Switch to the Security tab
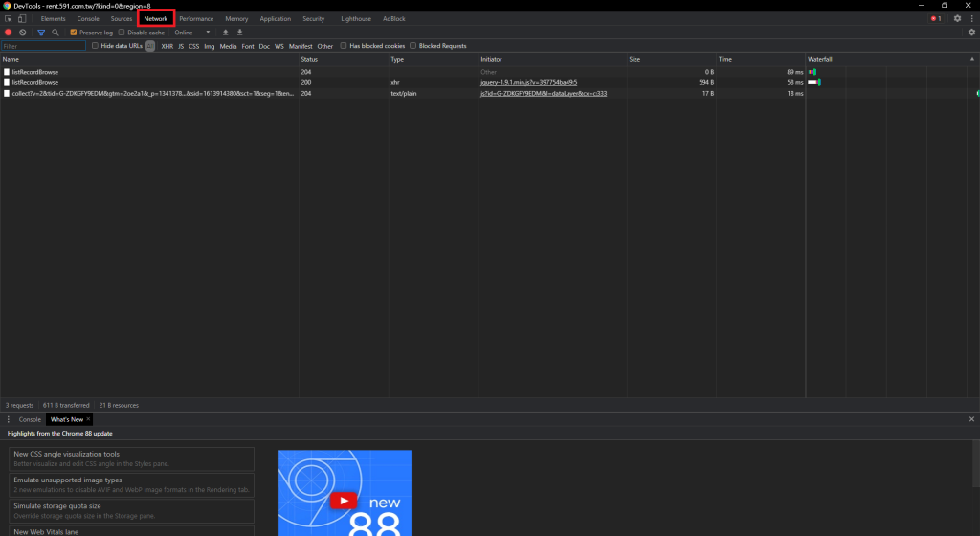 click(313, 19)
